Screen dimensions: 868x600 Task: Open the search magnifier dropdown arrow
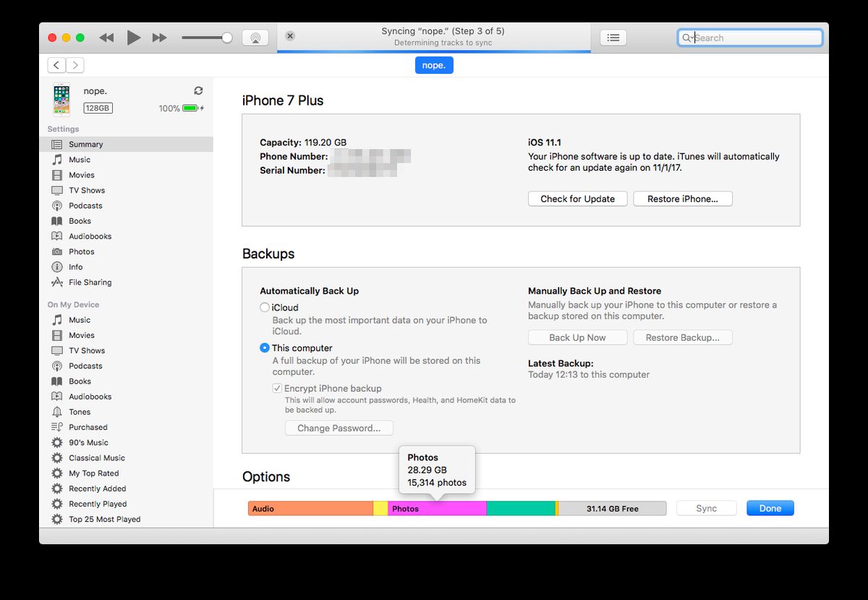click(x=688, y=38)
